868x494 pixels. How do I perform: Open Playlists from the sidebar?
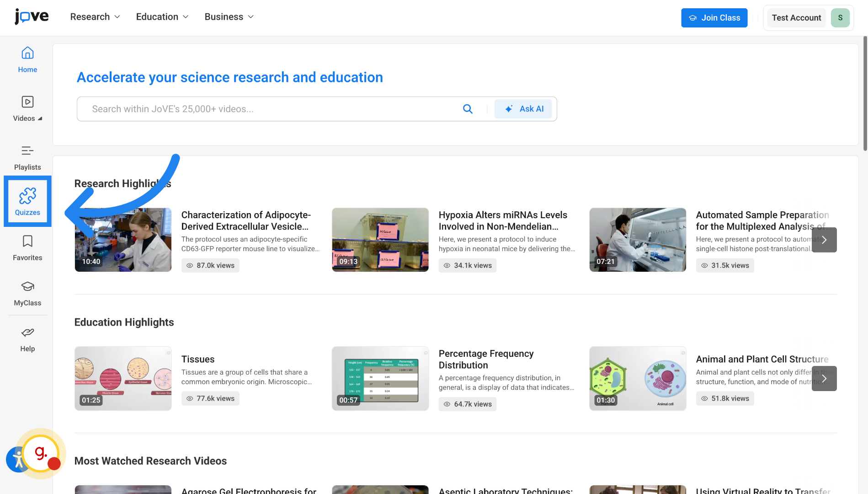(x=27, y=158)
